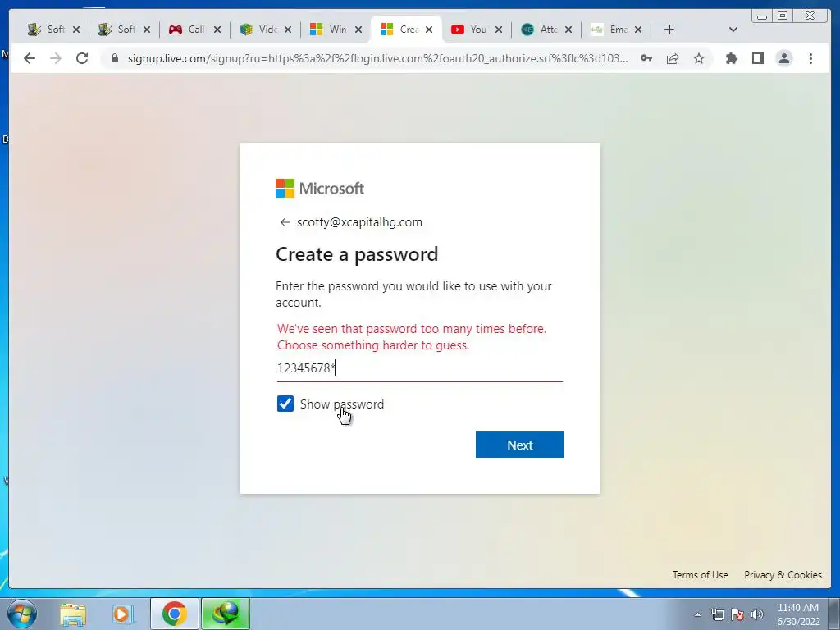Open a new browser tab

(x=669, y=30)
